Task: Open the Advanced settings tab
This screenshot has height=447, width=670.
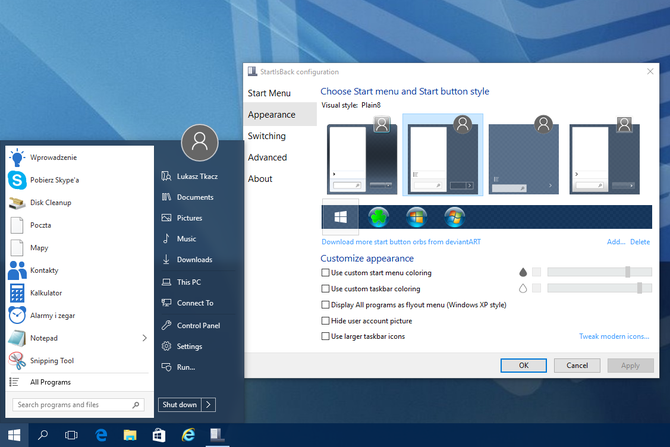Action: pyautogui.click(x=267, y=157)
